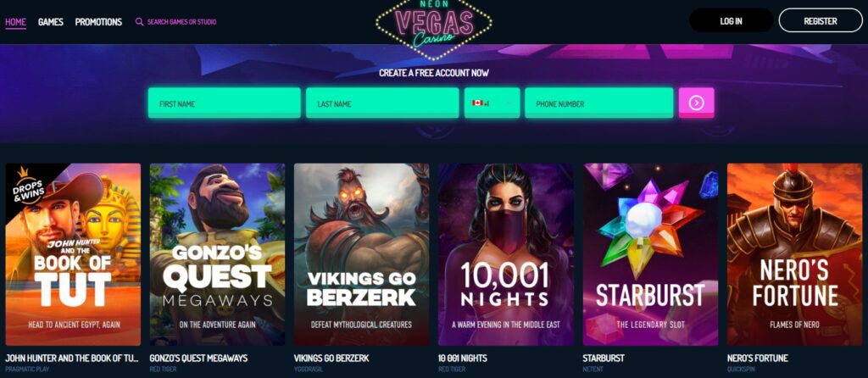
Task: Focus the First Name field
Action: (x=224, y=103)
